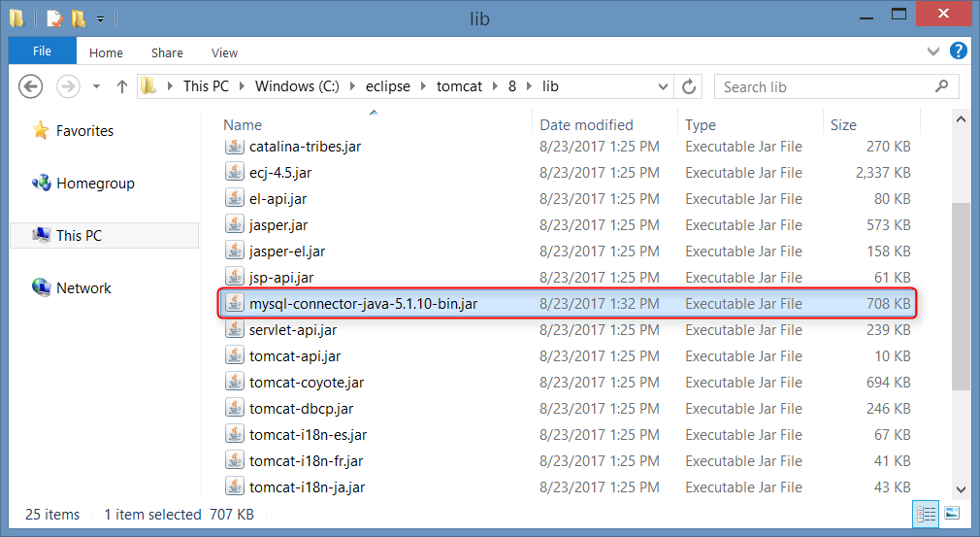Click the jar icon of tomcat-coyote.jar

click(x=235, y=382)
